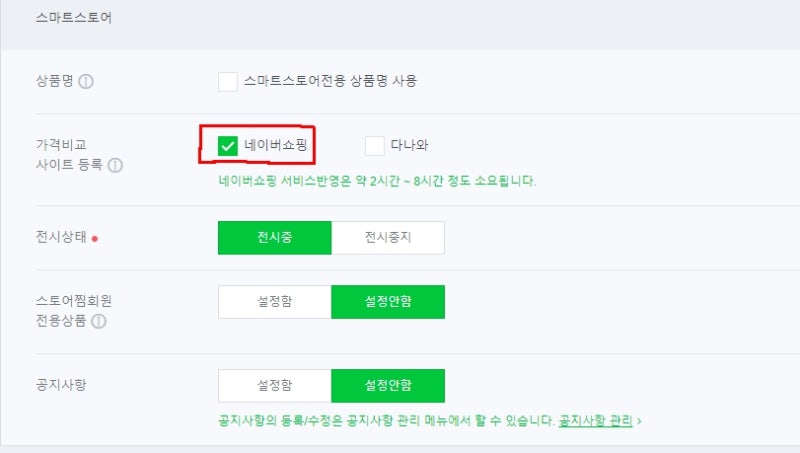Uncheck the 네이버쇼핑 checkbox
This screenshot has height=453, width=800.
(x=227, y=146)
